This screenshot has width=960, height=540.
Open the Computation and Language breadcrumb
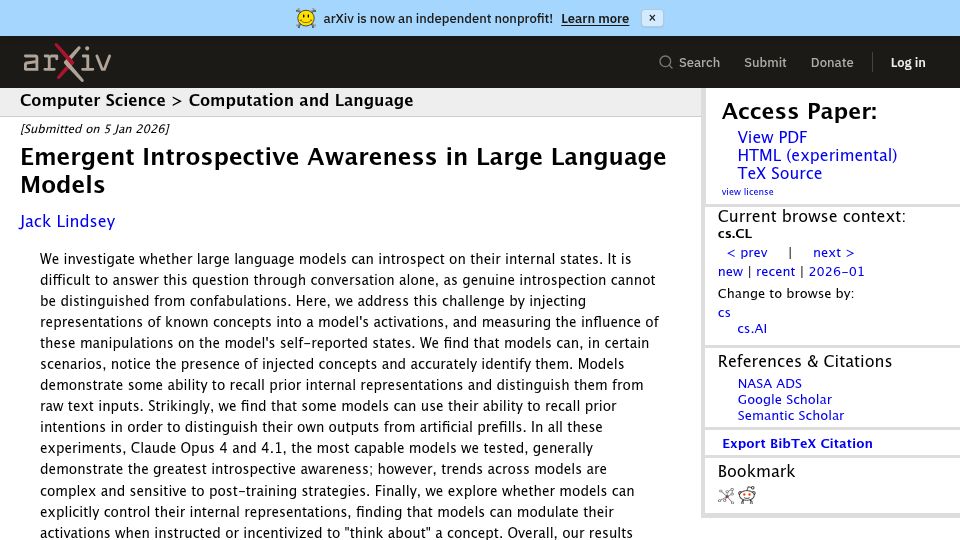[x=301, y=100]
